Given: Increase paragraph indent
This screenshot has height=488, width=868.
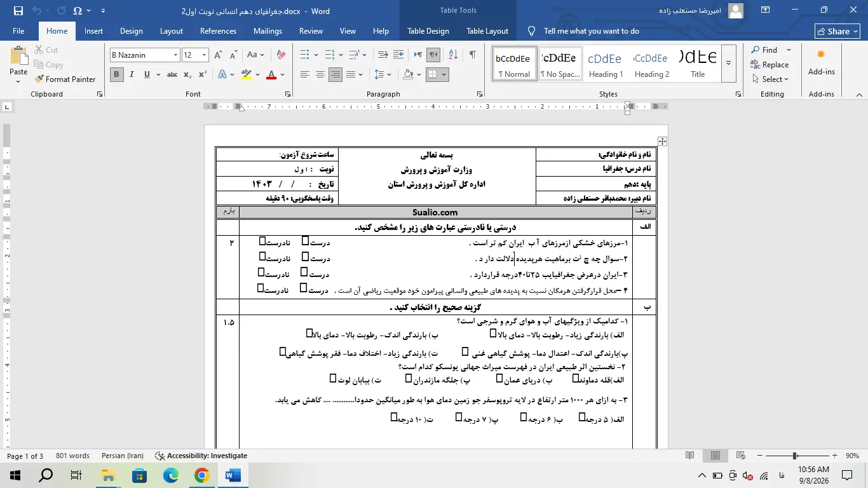Looking at the screenshot, I should [399, 55].
